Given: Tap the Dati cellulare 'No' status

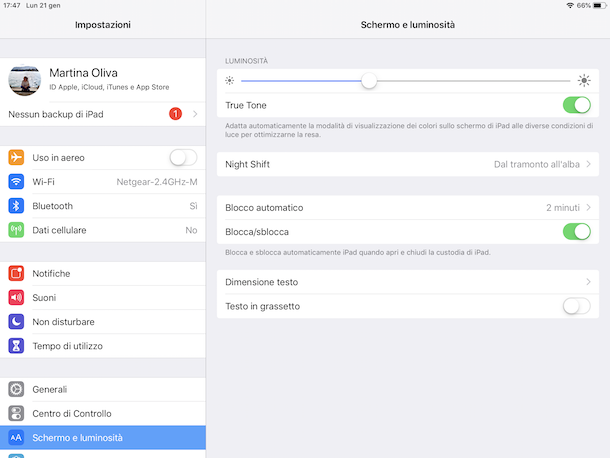Looking at the screenshot, I should 191,230.
